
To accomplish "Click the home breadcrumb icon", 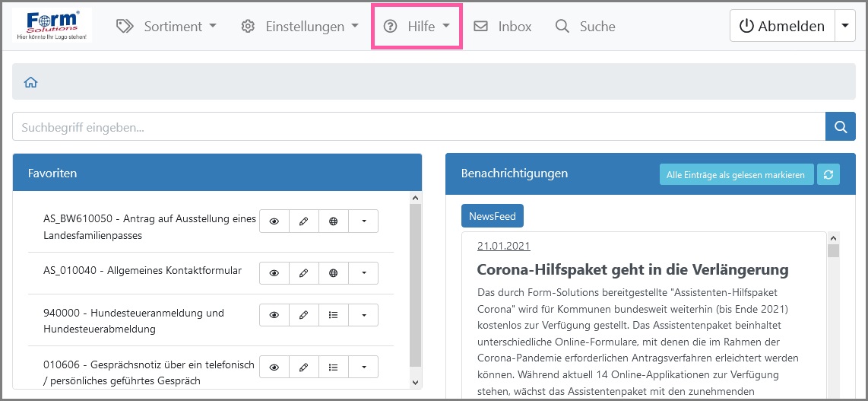I will click(31, 82).
